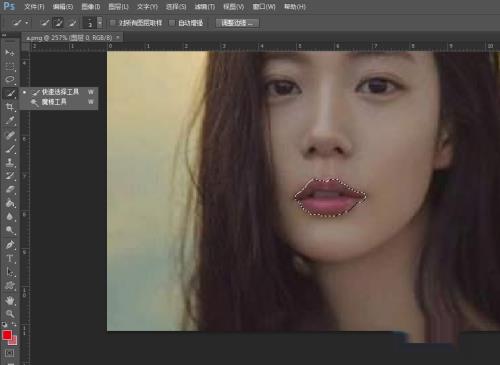Select the Eraser tool
This screenshot has width=500, height=365.
[x=10, y=189]
